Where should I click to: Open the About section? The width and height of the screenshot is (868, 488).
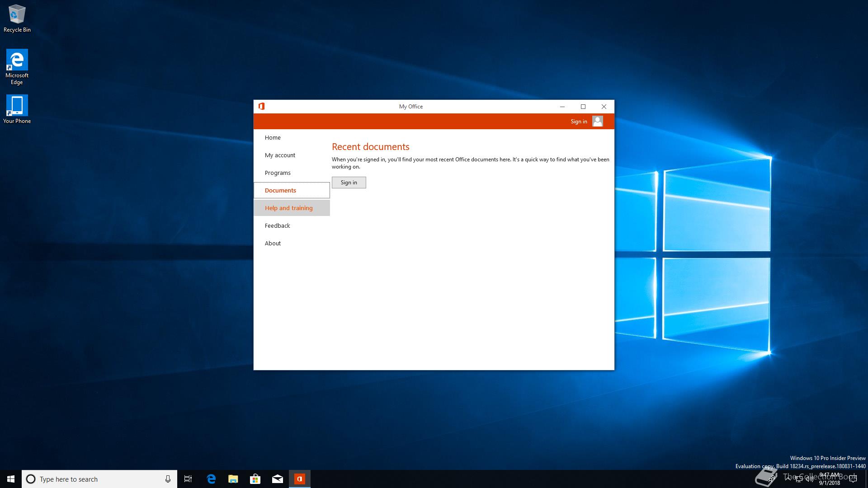(x=273, y=244)
